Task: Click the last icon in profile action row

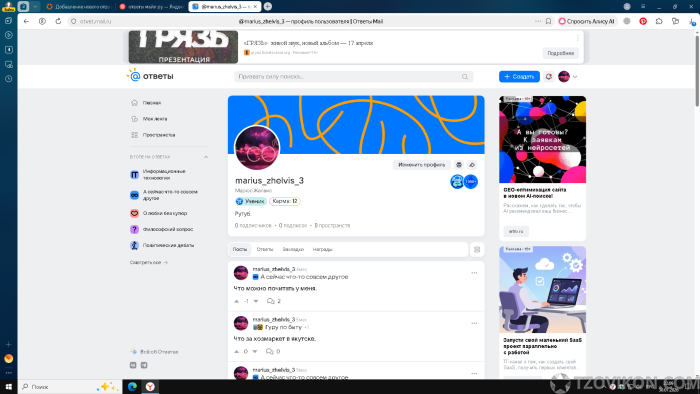Action: coord(472,165)
